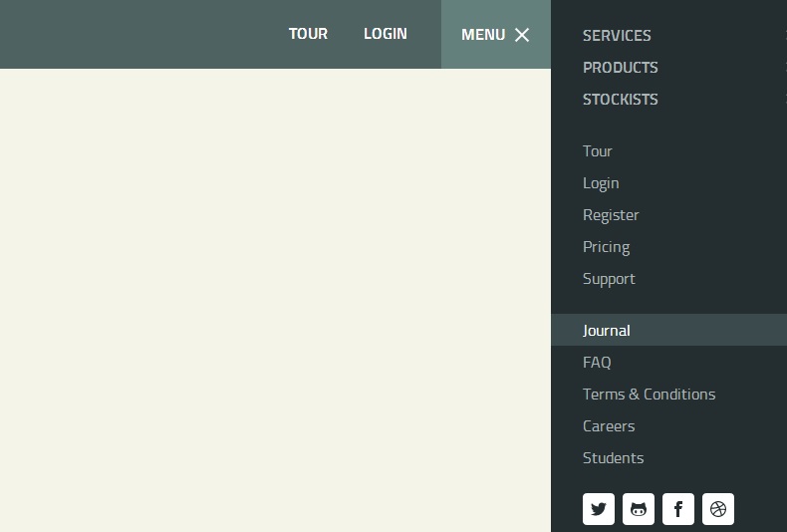787x532 pixels.
Task: View the Pricing page
Action: [x=606, y=247]
